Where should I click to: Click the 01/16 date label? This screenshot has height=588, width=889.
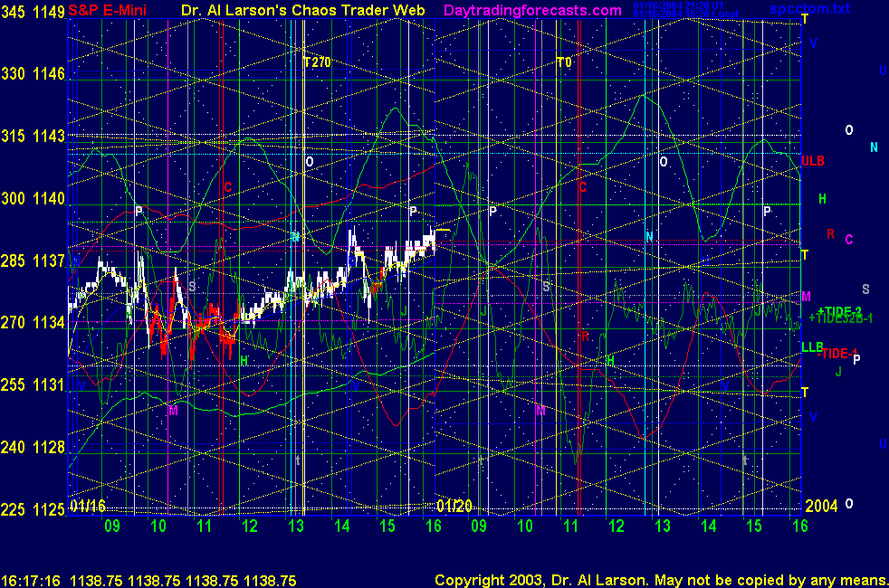88,506
